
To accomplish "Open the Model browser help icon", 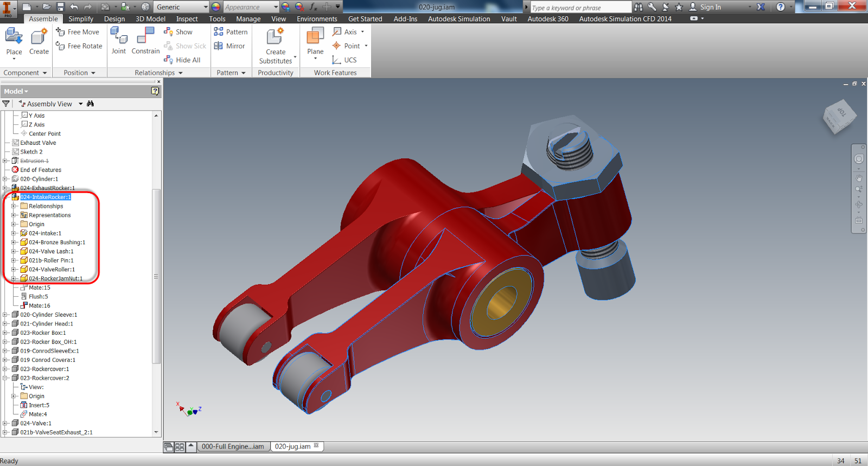I will point(155,91).
